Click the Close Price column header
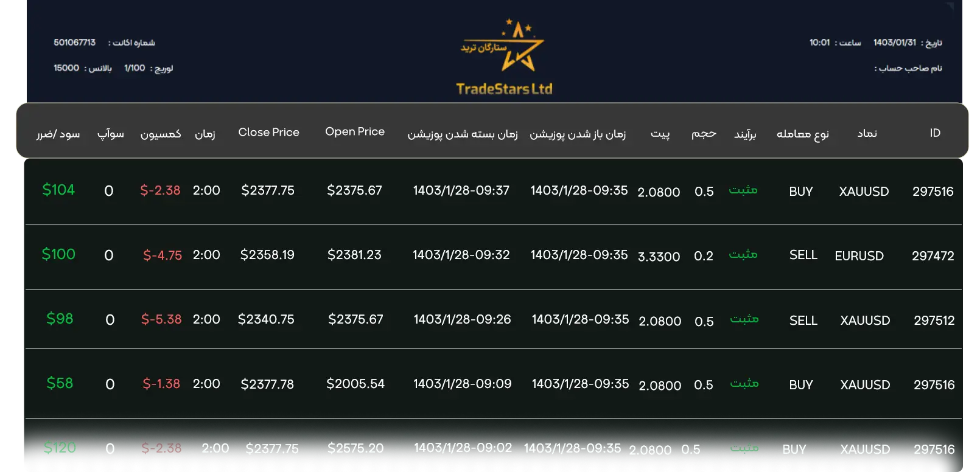This screenshot has width=980, height=472. point(268,132)
